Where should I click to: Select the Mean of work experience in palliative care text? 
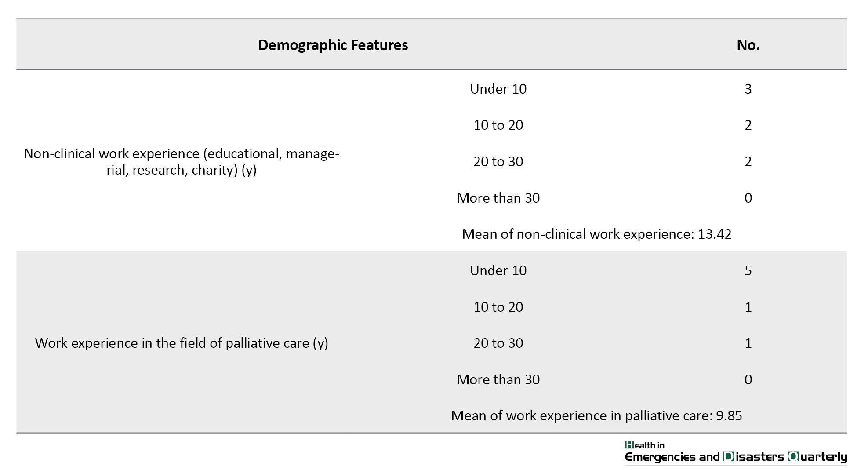coord(596,415)
